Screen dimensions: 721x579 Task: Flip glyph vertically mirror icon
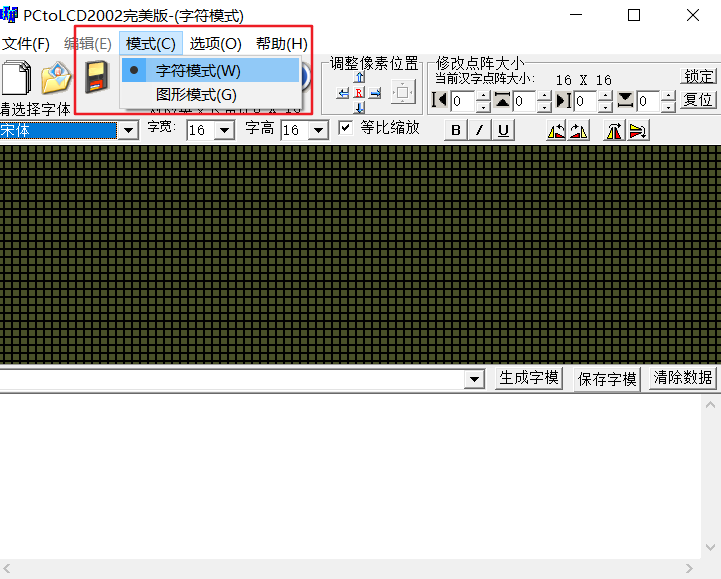638,131
